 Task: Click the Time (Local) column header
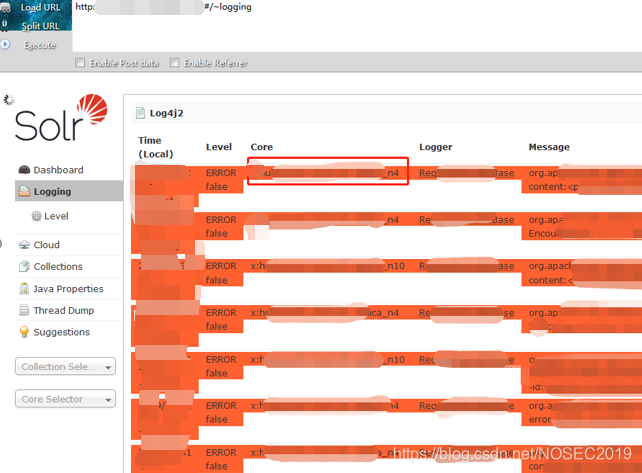tap(156, 147)
